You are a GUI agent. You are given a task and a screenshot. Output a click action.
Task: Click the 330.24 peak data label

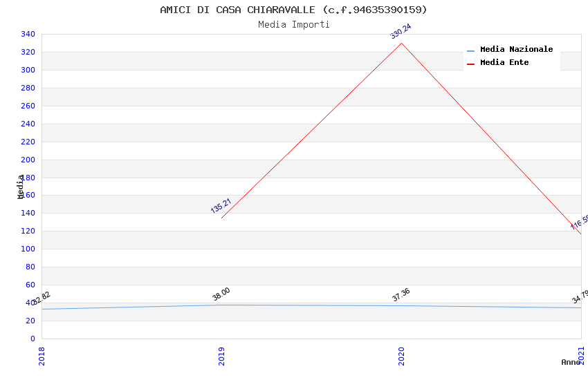(401, 31)
